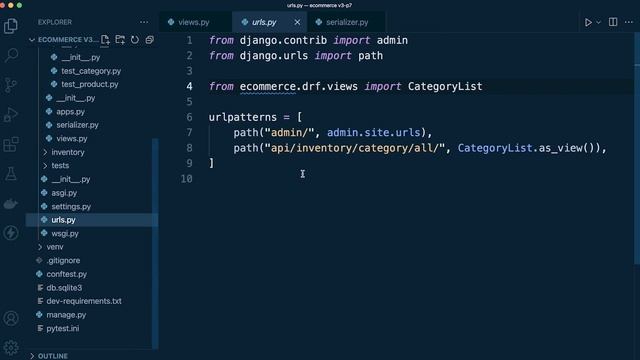640x360 pixels.
Task: Open test_category.py in the file tree
Action: point(91,71)
